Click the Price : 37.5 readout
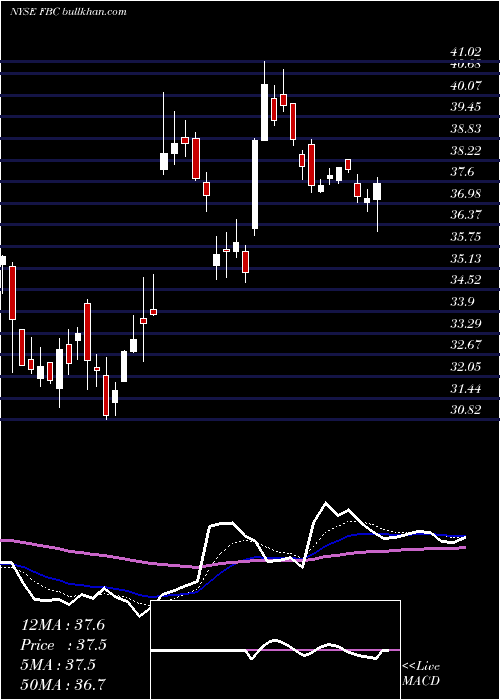 point(65,645)
